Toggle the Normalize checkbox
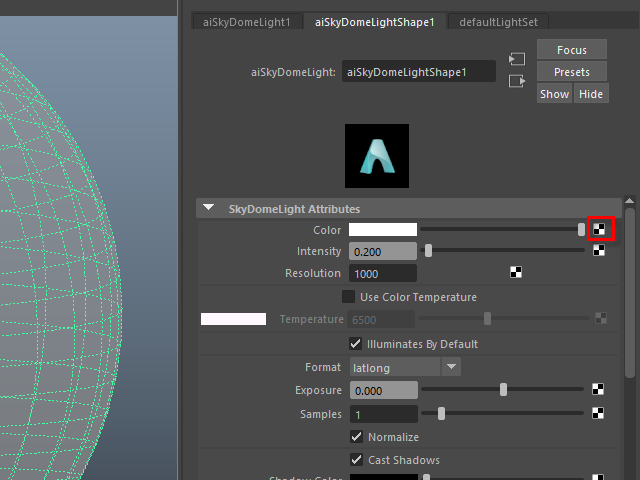The image size is (640, 480). pyautogui.click(x=356, y=437)
